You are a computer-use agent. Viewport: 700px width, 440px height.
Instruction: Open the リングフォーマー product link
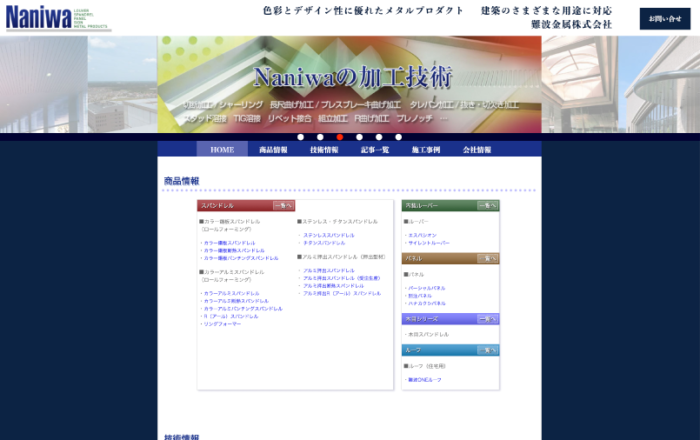[x=222, y=324]
